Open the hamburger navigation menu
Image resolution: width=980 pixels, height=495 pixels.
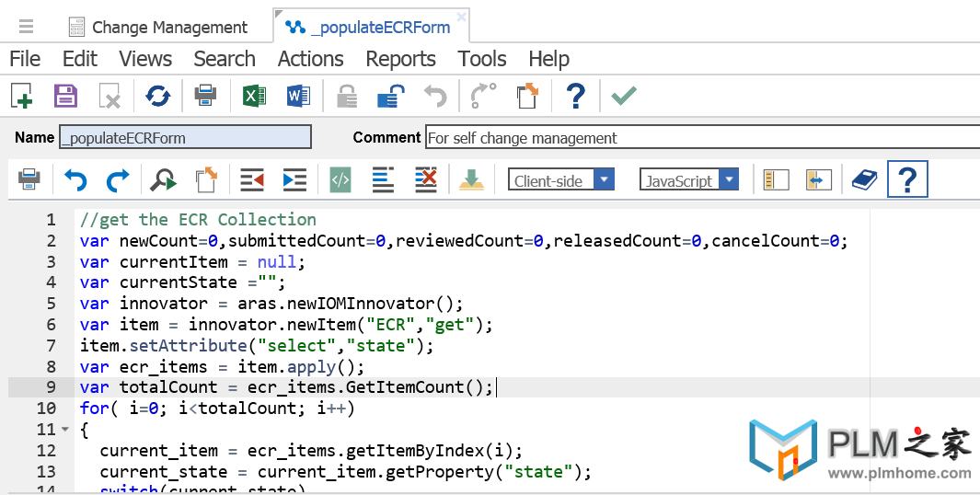26,27
